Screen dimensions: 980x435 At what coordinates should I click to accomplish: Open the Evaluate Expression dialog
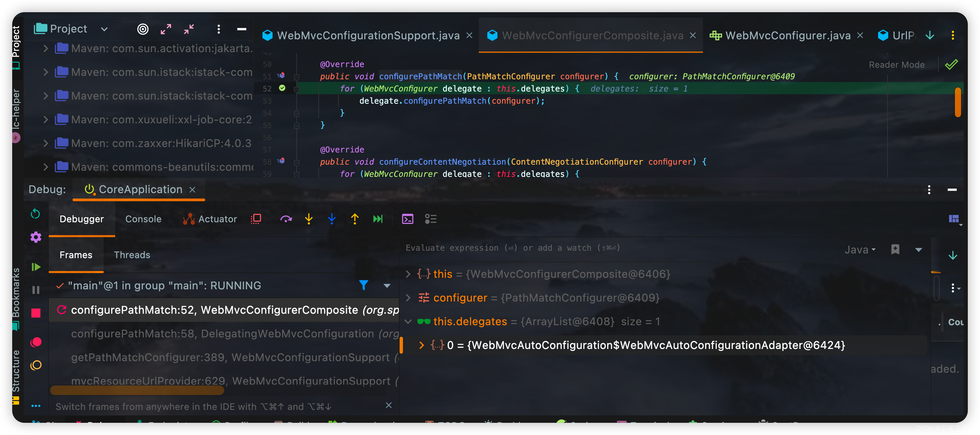point(407,219)
